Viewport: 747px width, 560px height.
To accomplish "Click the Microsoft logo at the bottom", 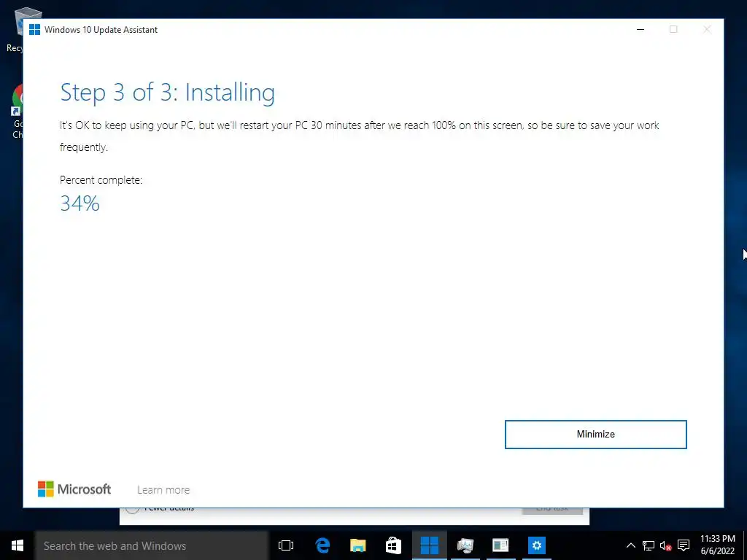I will 74,489.
